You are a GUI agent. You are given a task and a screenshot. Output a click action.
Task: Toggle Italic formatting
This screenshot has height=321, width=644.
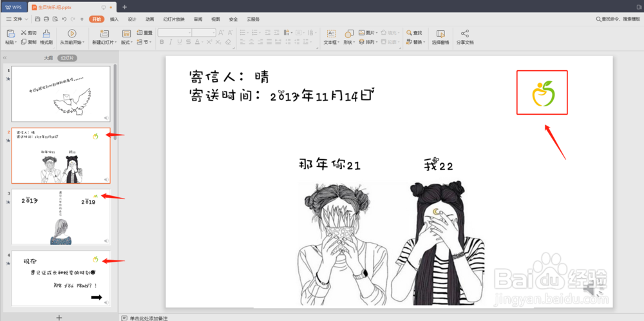(x=171, y=42)
